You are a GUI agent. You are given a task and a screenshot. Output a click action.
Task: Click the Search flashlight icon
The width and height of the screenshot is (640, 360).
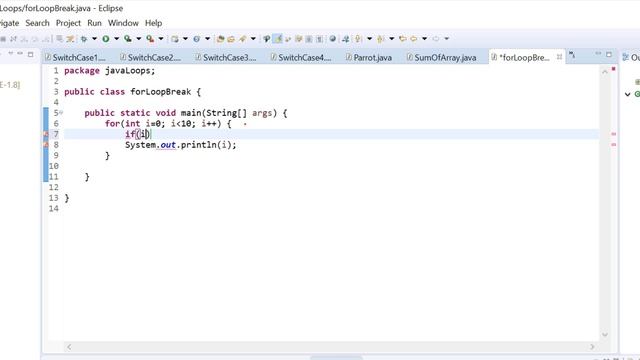pos(243,39)
